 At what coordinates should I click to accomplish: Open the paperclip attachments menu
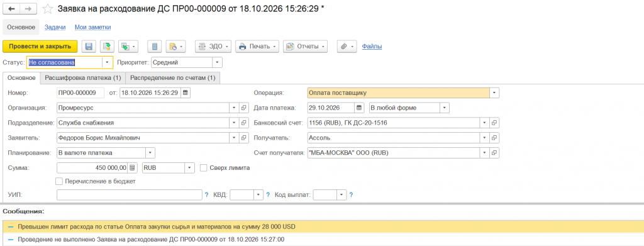click(347, 47)
